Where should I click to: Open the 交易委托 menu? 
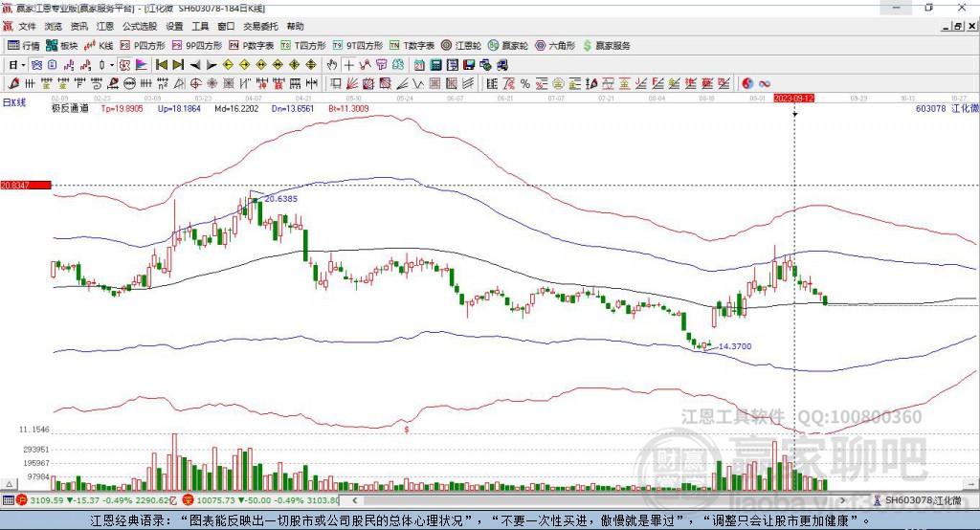260,26
